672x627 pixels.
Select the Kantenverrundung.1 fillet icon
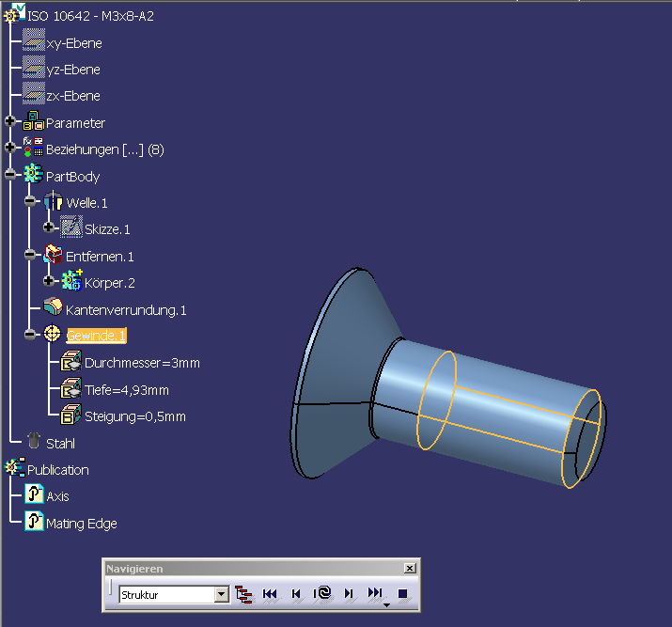pos(54,306)
